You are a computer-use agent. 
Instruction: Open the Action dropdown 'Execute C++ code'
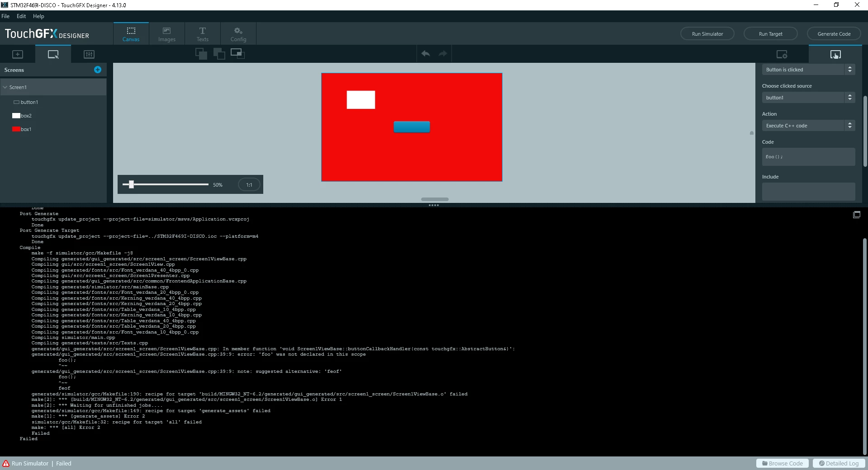[x=808, y=126]
